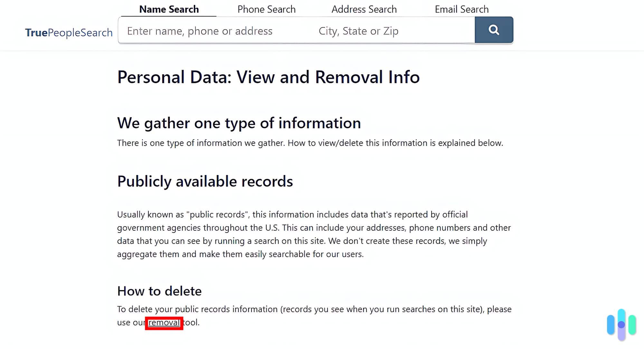Click the removal tool hyperlink under How to delete

pyautogui.click(x=164, y=323)
